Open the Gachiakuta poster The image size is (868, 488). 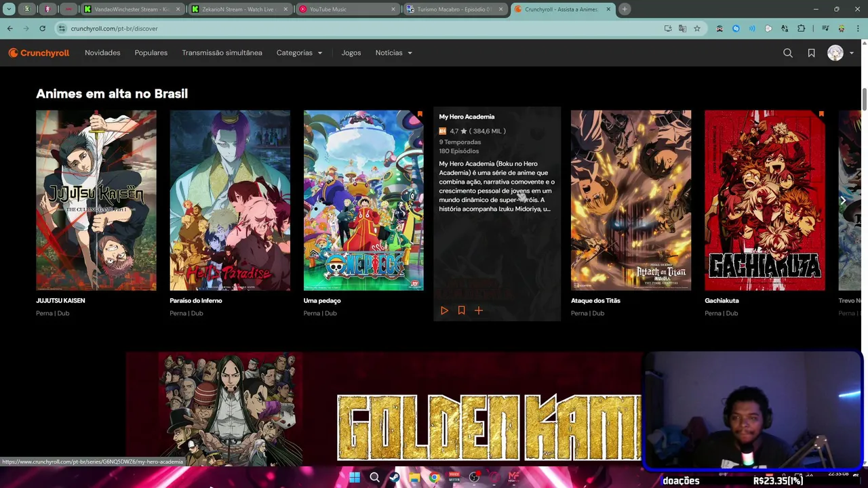[x=765, y=201]
